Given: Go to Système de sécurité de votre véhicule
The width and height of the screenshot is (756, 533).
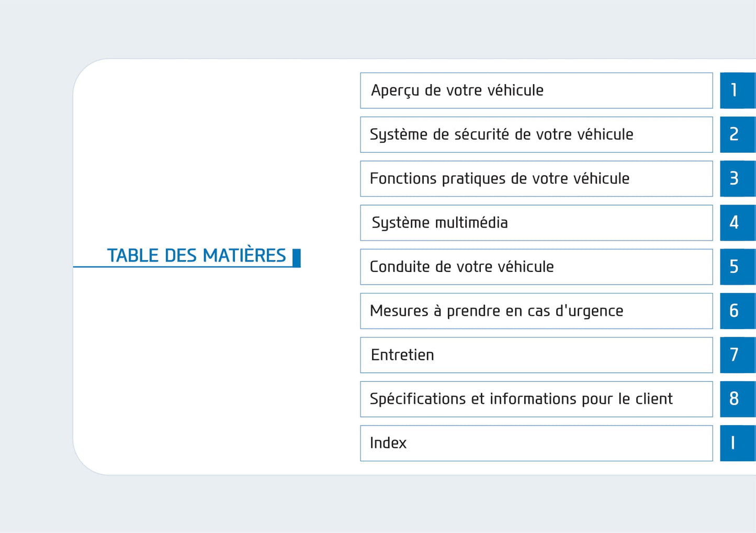Looking at the screenshot, I should [536, 134].
